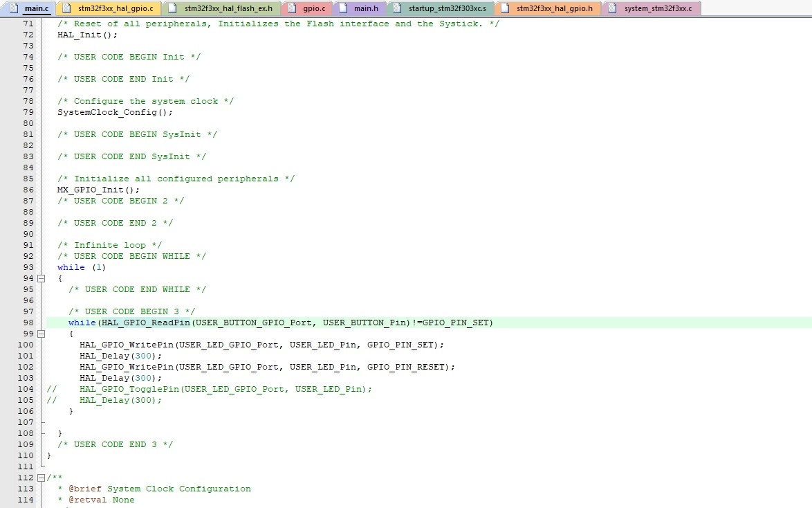Switch to the gpio.c tab
Screen dimensions: 812x508
point(307,8)
